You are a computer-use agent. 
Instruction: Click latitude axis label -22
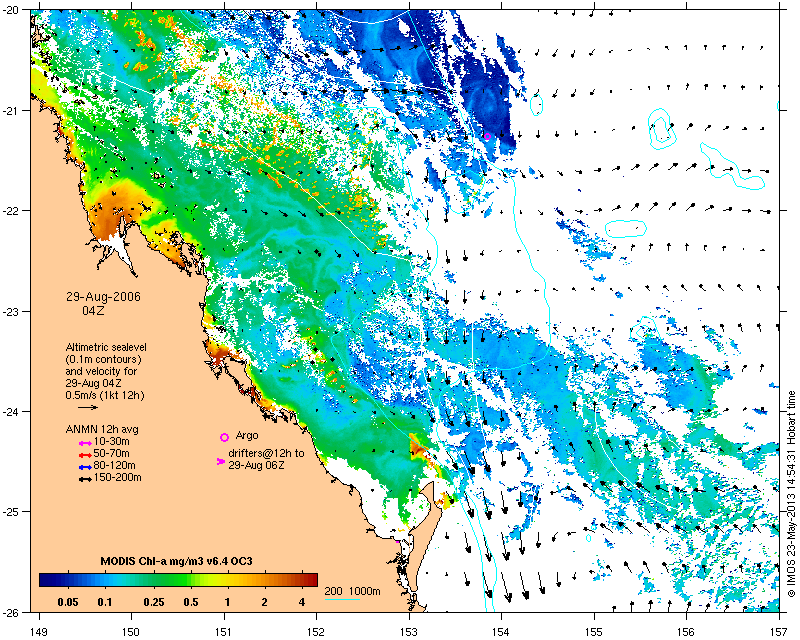point(11,211)
